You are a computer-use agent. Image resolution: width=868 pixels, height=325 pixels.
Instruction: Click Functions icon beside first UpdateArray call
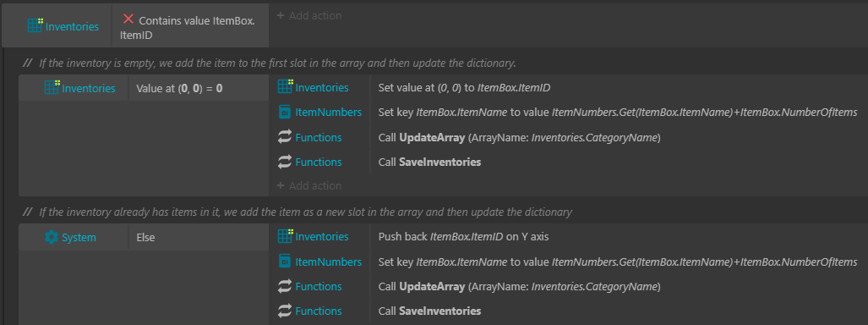[285, 137]
